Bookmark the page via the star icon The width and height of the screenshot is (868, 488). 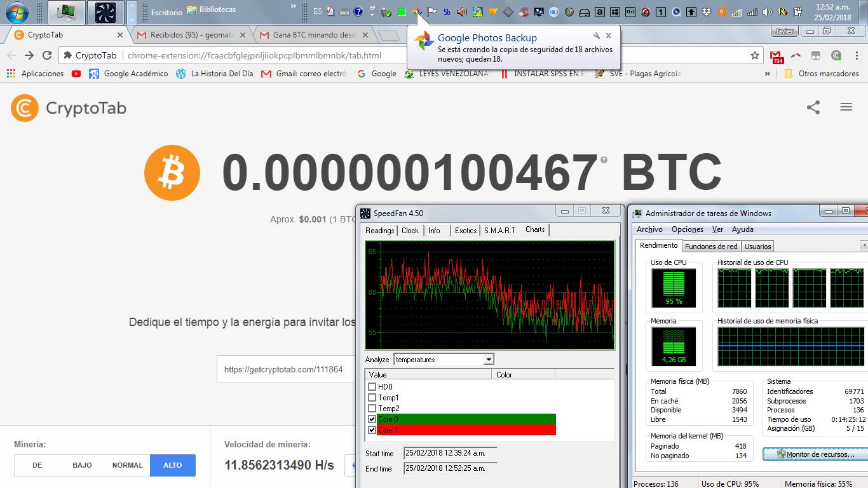point(754,55)
